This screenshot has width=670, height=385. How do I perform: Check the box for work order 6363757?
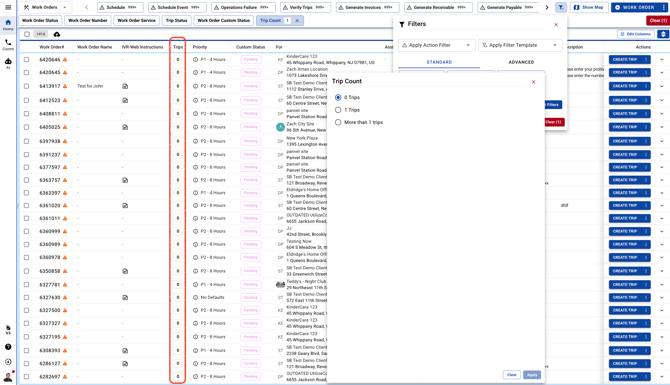point(26,180)
